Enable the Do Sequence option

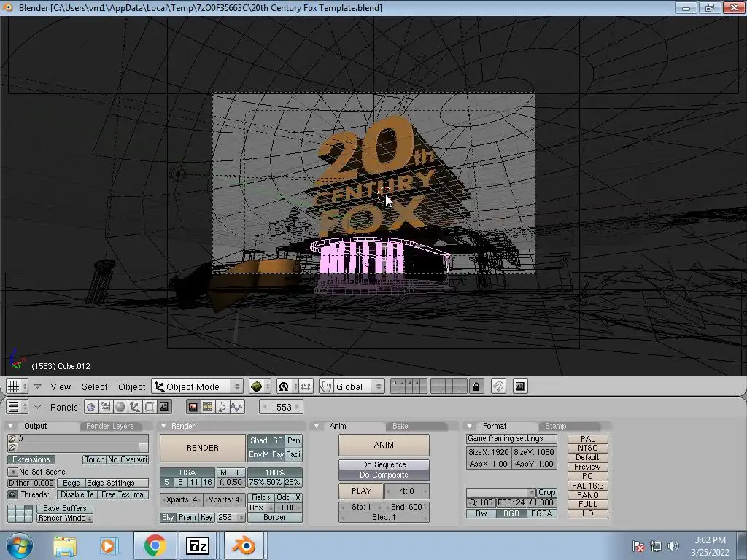[384, 464]
